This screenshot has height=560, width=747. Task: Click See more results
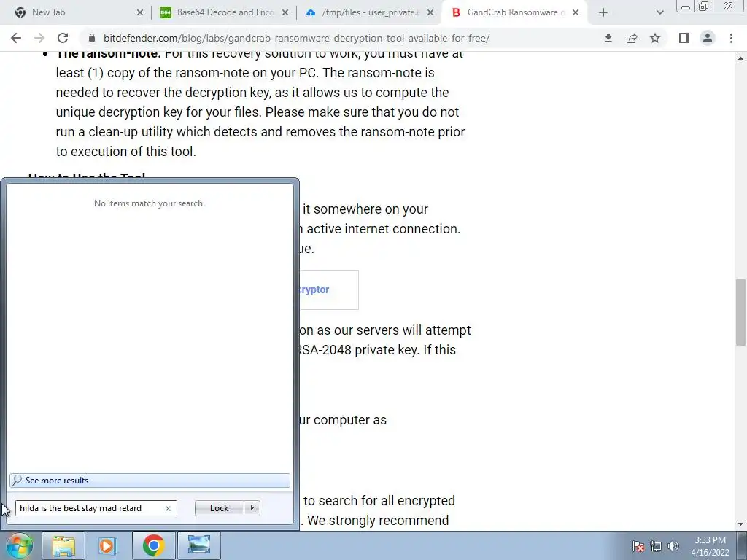tap(150, 481)
